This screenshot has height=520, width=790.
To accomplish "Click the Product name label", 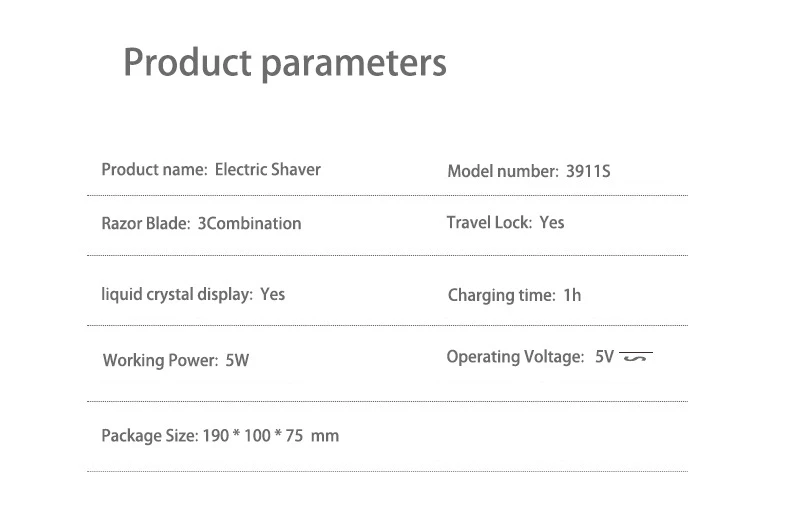I will pos(154,169).
